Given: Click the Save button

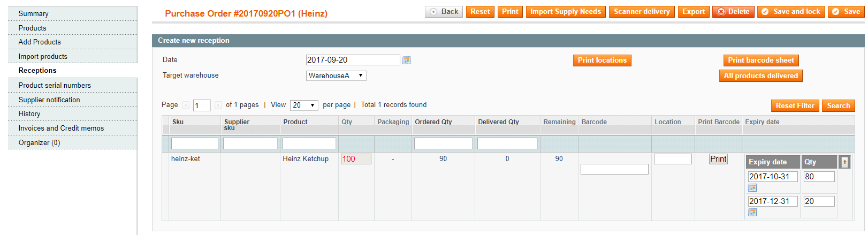Looking at the screenshot, I should 846,12.
